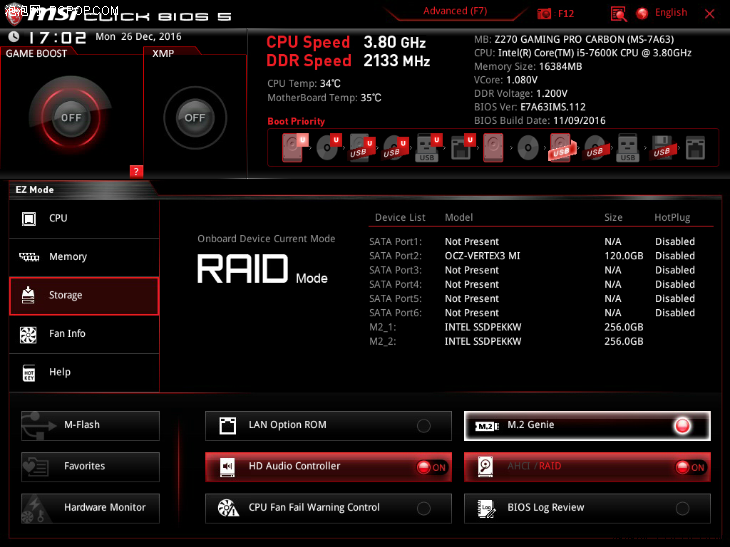Click the RAID Mode text

(x=262, y=269)
